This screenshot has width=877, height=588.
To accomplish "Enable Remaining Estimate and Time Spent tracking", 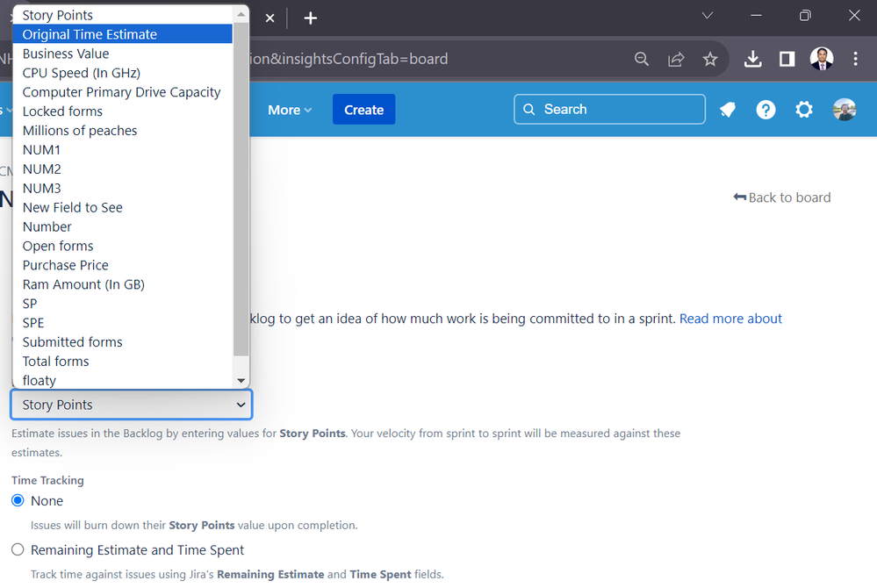I will pos(18,549).
